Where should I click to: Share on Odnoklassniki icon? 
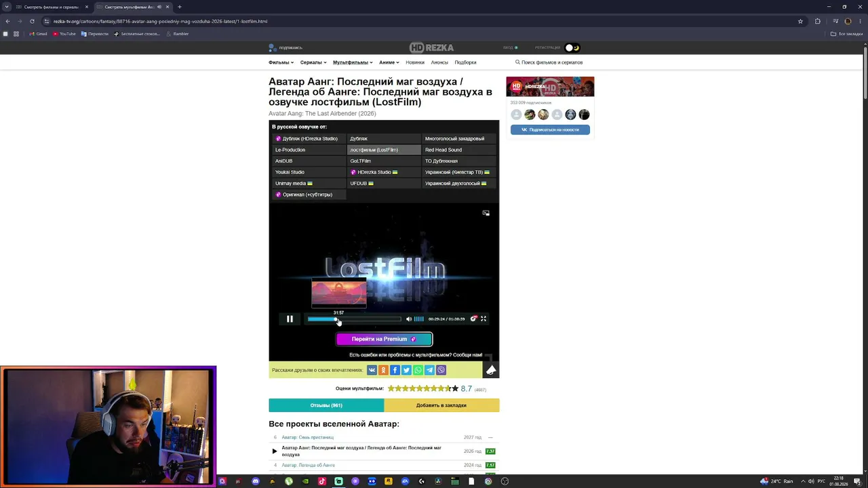click(383, 370)
